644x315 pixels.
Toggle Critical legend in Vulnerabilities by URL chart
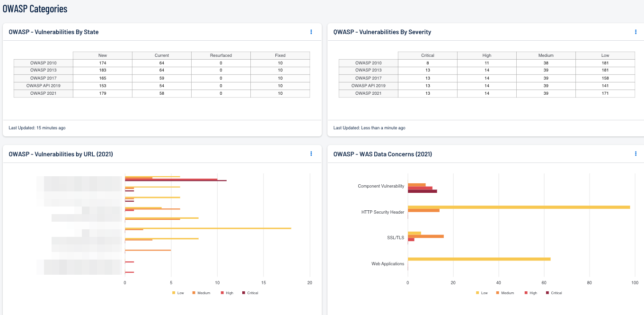click(250, 293)
